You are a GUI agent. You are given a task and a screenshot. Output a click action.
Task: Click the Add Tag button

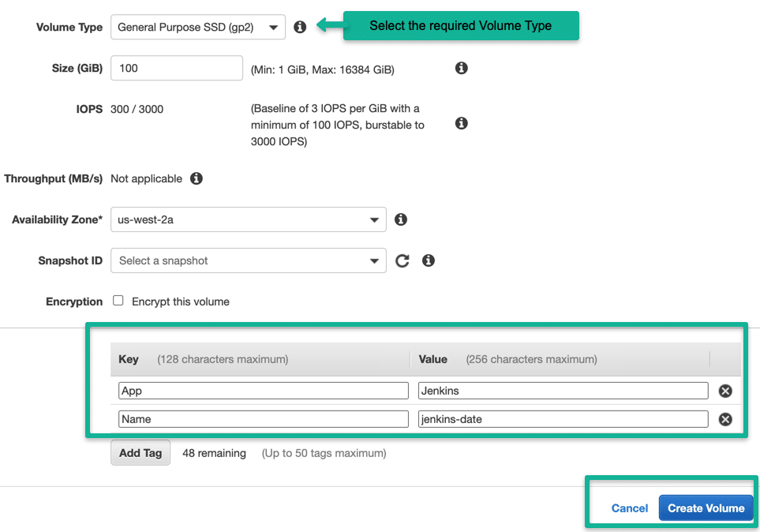pos(140,452)
